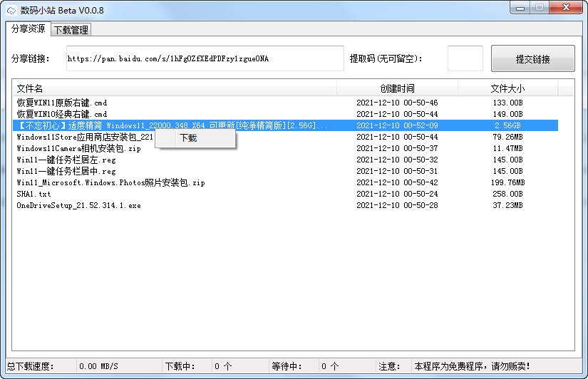Click the 总下载速度 status label
The height and width of the screenshot is (379, 588).
(x=31, y=366)
